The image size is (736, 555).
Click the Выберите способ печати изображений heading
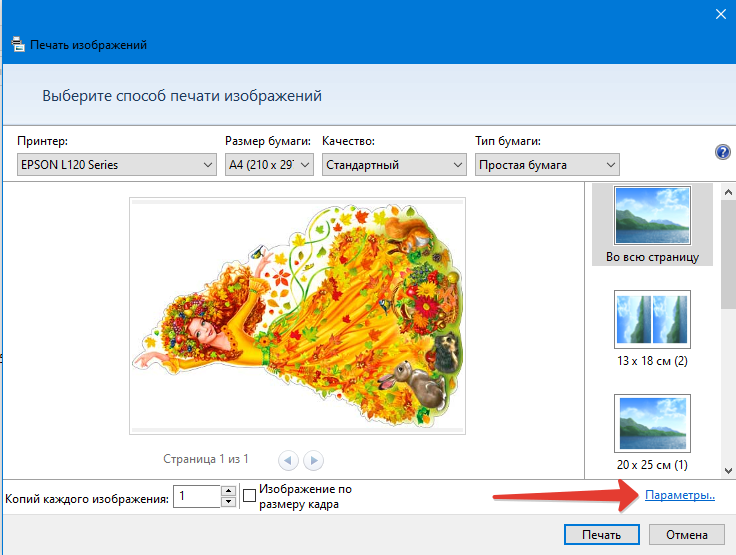[x=182, y=96]
